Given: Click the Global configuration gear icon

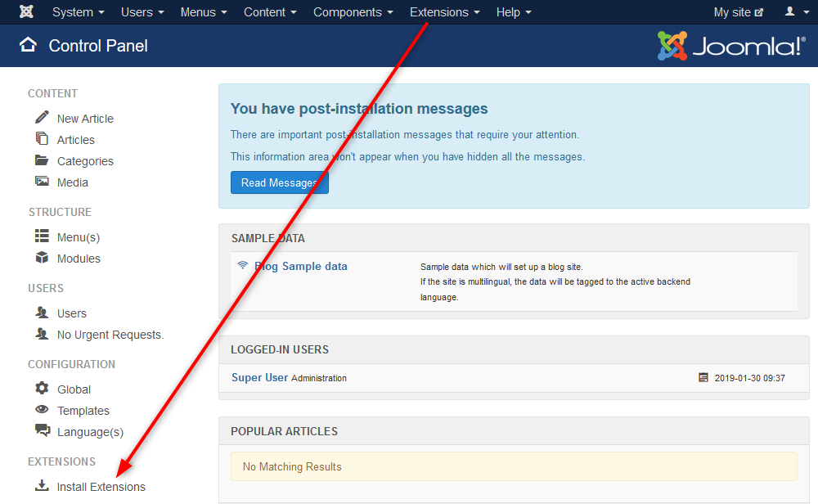Looking at the screenshot, I should pos(42,389).
